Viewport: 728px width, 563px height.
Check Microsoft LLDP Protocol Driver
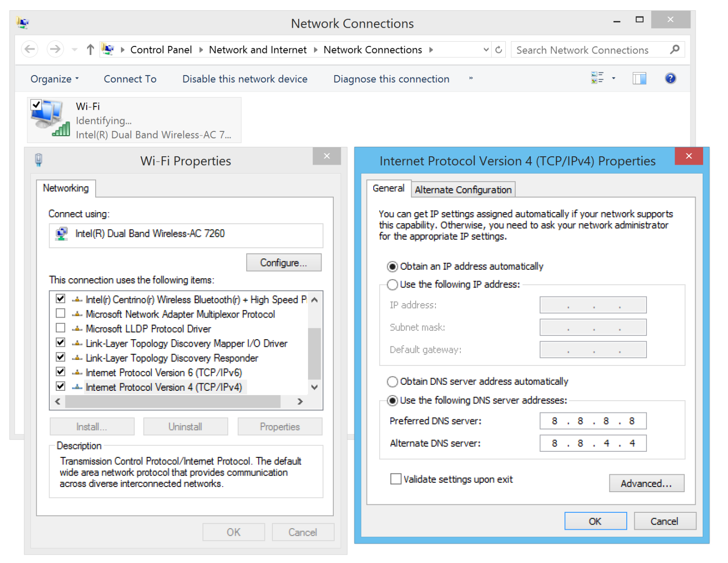pyautogui.click(x=60, y=328)
